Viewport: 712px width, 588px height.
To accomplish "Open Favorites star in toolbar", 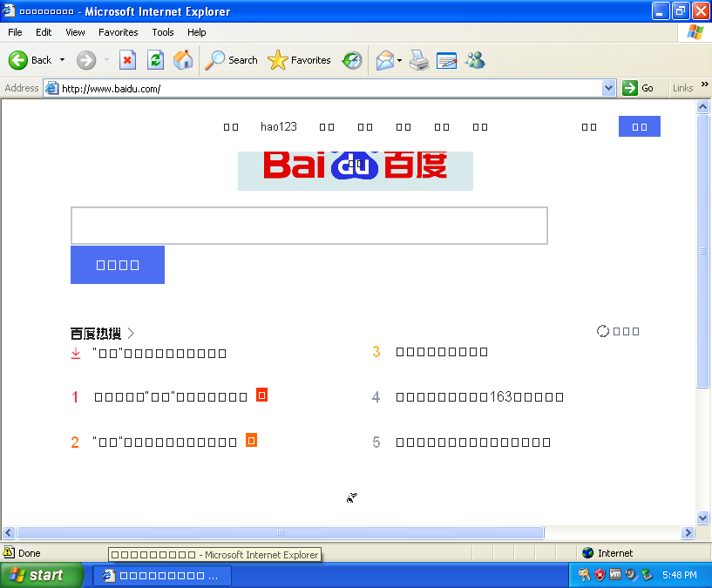I will click(299, 60).
